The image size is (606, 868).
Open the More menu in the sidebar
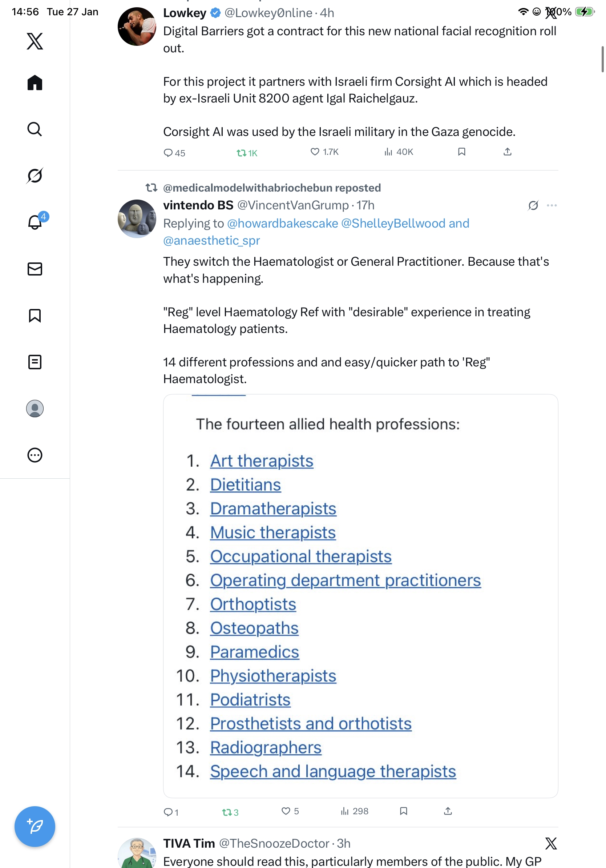(x=35, y=455)
